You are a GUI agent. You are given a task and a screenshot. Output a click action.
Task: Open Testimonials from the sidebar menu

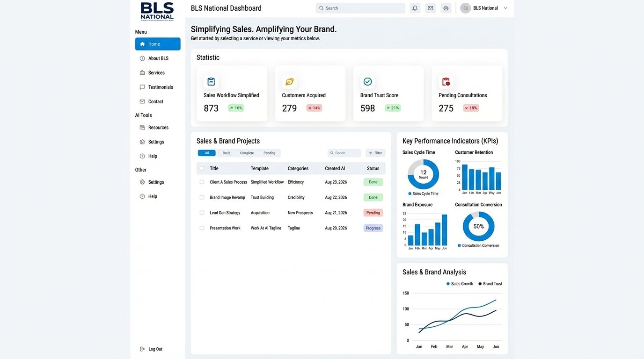[x=160, y=87]
